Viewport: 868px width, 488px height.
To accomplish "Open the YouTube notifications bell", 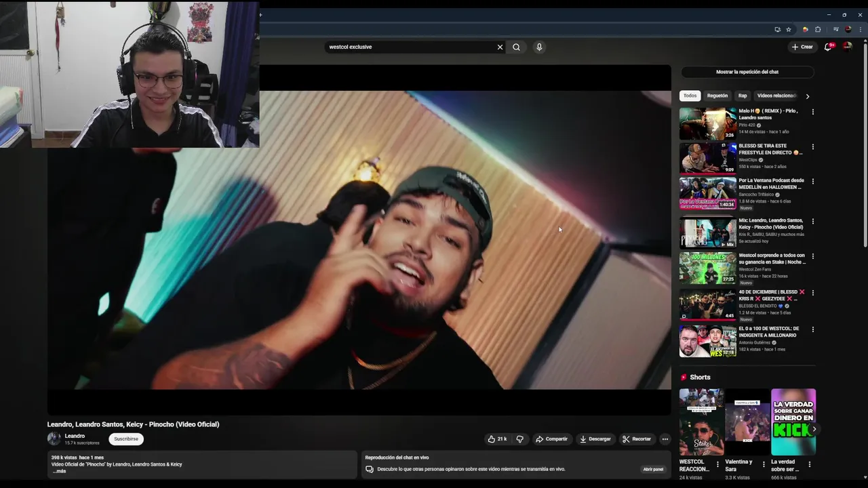I will (x=828, y=47).
